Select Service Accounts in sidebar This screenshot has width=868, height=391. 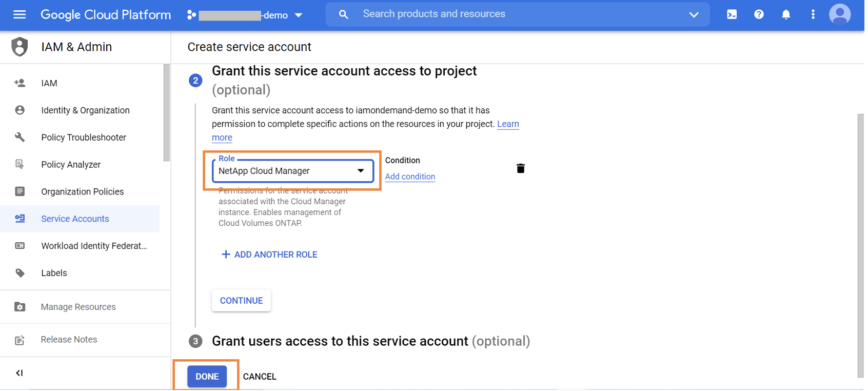click(75, 219)
